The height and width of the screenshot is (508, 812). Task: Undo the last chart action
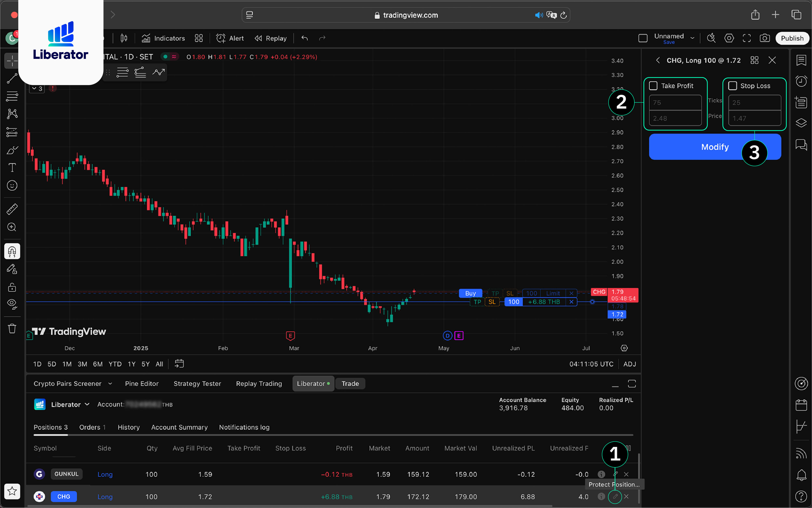305,38
